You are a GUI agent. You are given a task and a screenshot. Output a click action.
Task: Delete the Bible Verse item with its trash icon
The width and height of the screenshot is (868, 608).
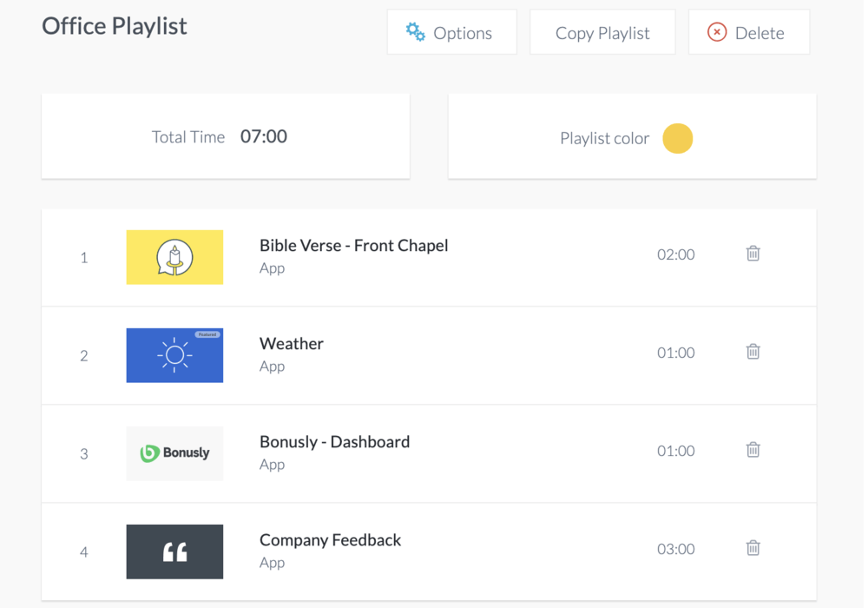(x=753, y=254)
